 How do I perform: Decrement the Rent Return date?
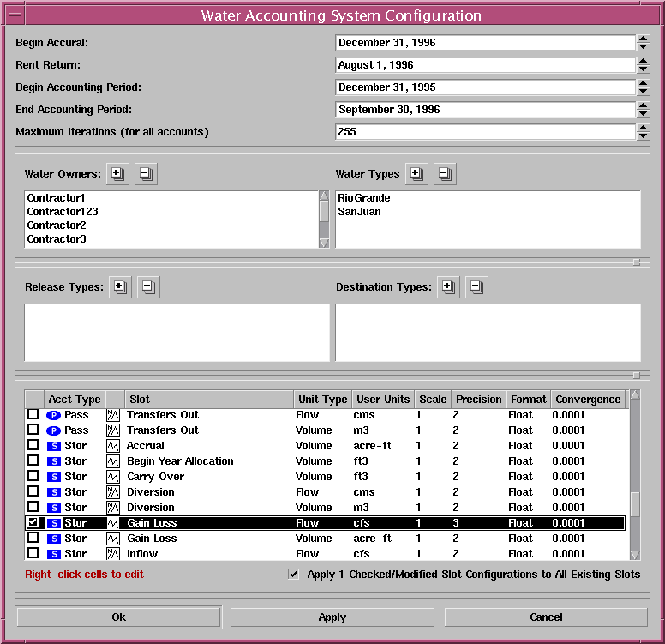click(x=643, y=69)
